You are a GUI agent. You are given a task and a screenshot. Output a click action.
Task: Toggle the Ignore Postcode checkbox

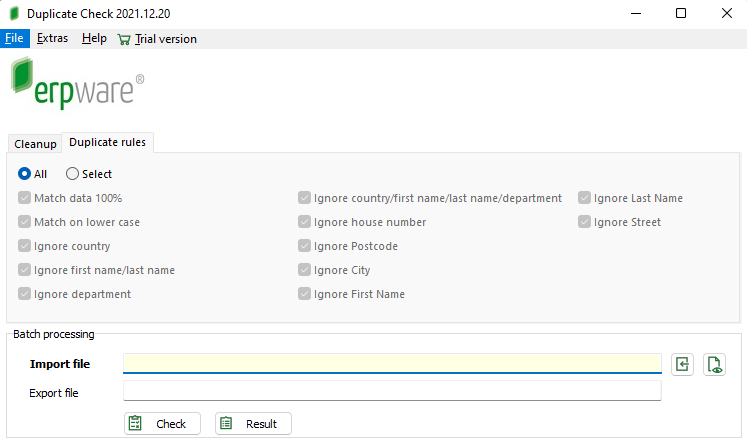click(x=304, y=246)
